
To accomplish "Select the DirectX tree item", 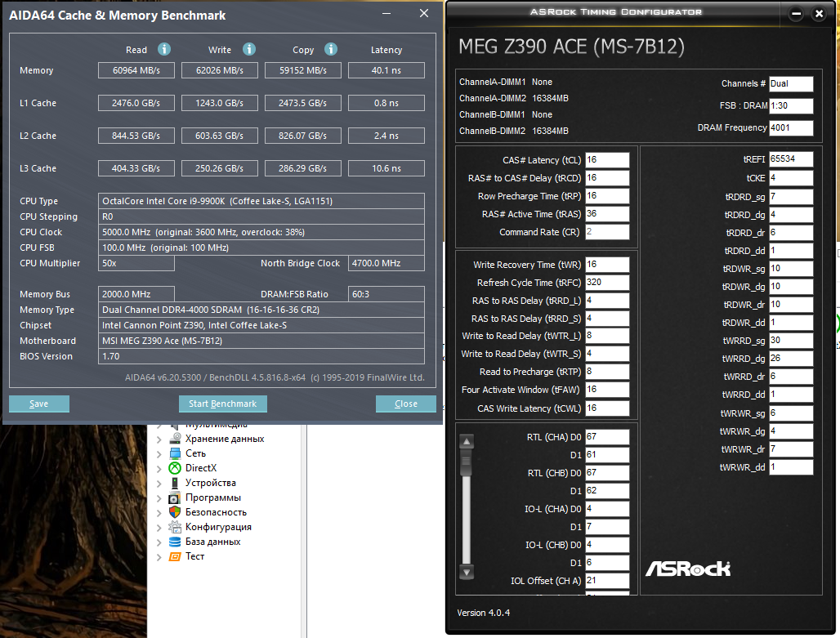I will pyautogui.click(x=201, y=468).
